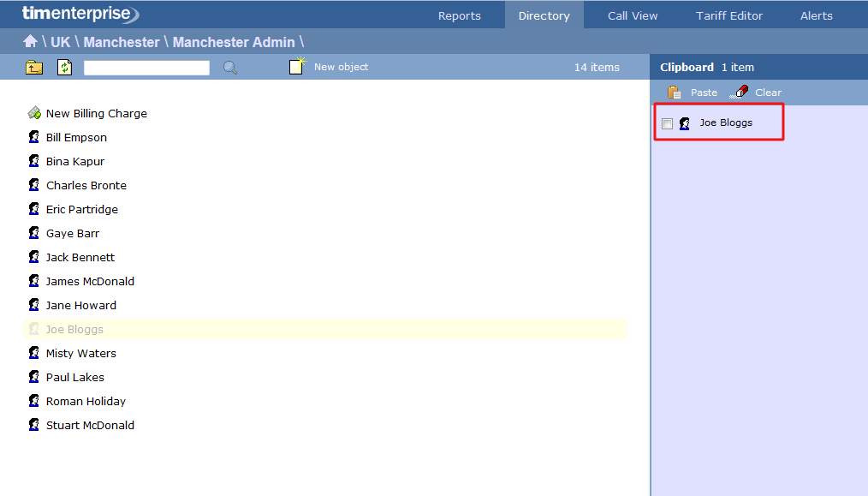Click the magnifying glass search icon
The height and width of the screenshot is (496, 868).
pyautogui.click(x=229, y=66)
